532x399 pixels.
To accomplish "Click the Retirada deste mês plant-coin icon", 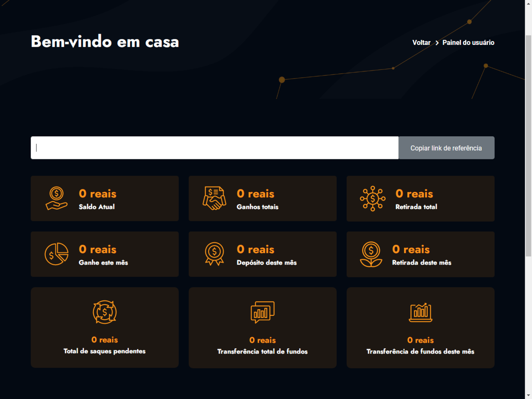I will pos(371,254).
